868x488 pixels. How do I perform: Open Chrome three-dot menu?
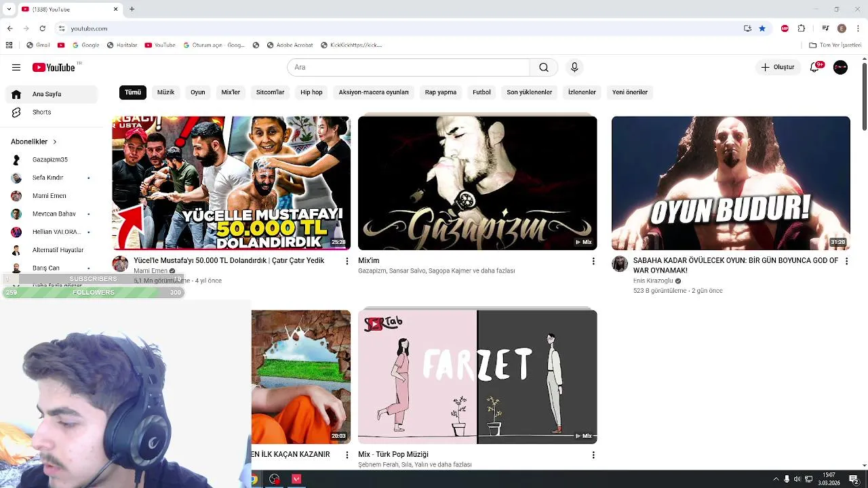[x=859, y=28]
